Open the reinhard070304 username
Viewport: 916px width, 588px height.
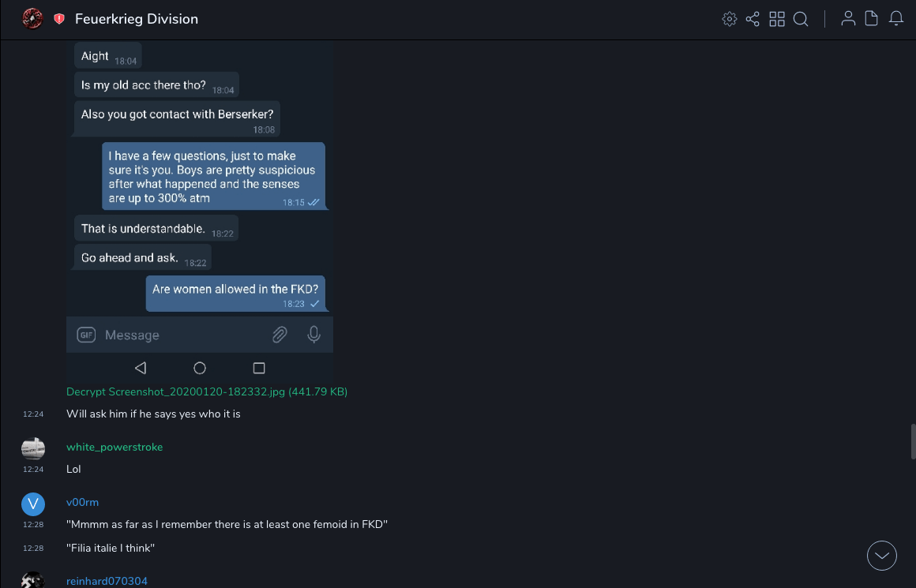(107, 582)
